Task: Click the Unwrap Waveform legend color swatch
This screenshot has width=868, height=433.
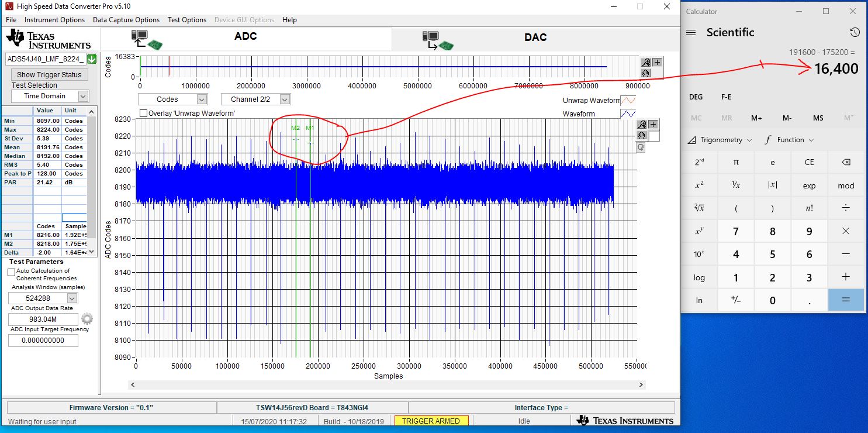Action: click(628, 101)
